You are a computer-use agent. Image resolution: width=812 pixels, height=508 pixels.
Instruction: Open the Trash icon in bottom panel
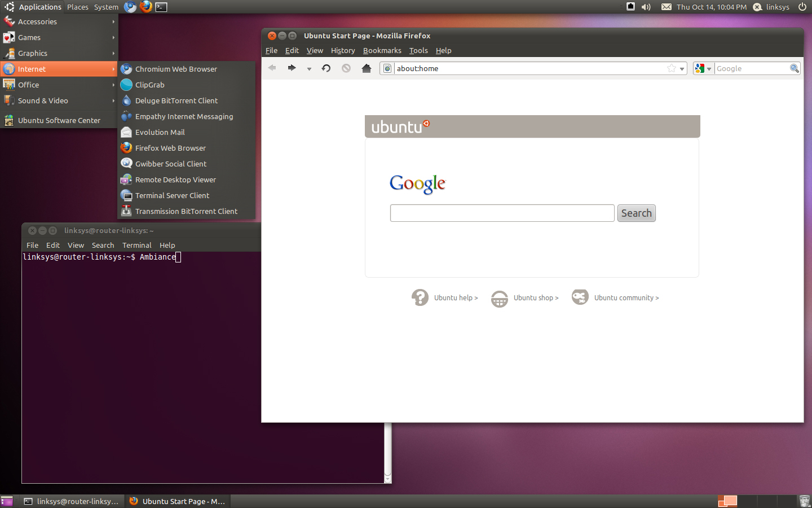pos(805,501)
